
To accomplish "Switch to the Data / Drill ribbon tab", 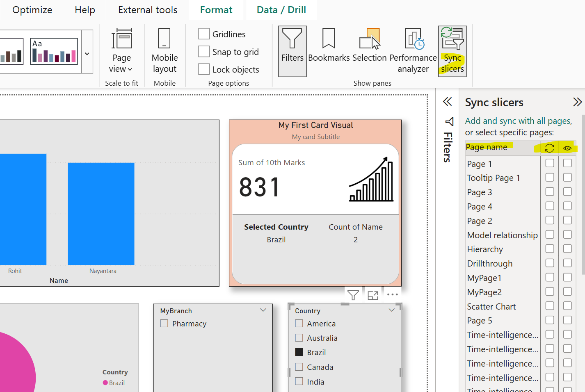I will click(281, 9).
